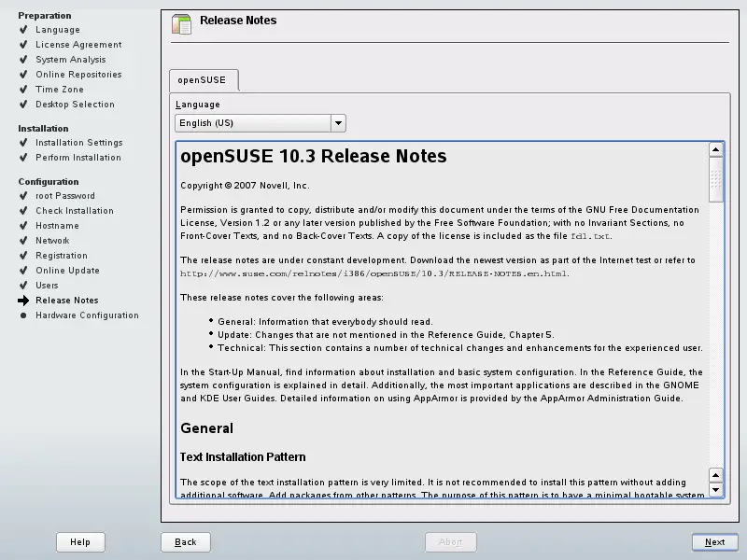Select the System Analysis step
The height and width of the screenshot is (560, 747).
[x=71, y=60]
